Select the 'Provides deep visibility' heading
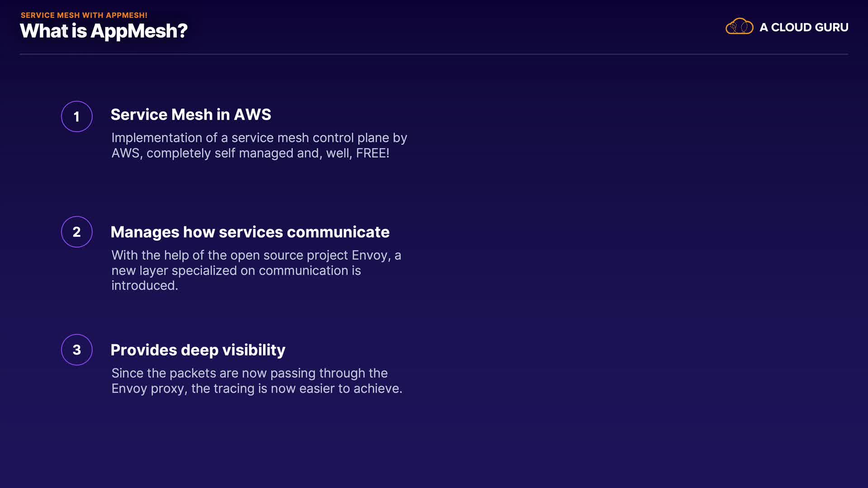The image size is (868, 488). (198, 350)
